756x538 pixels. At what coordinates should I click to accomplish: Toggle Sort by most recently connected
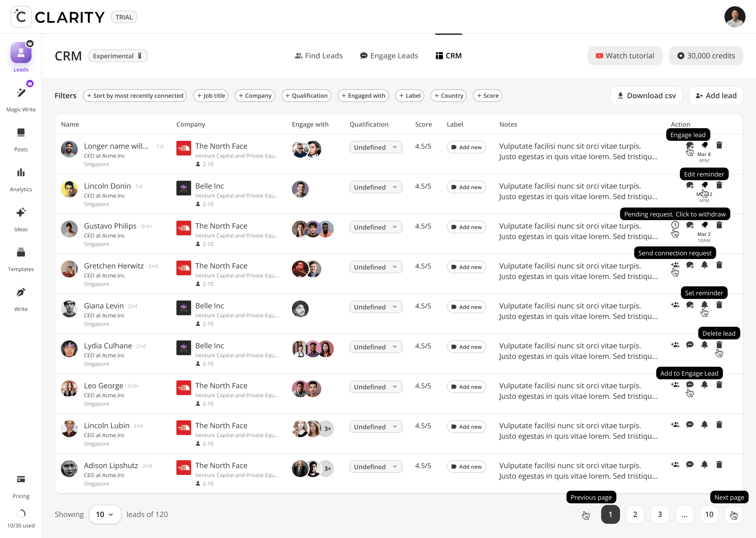pos(135,96)
